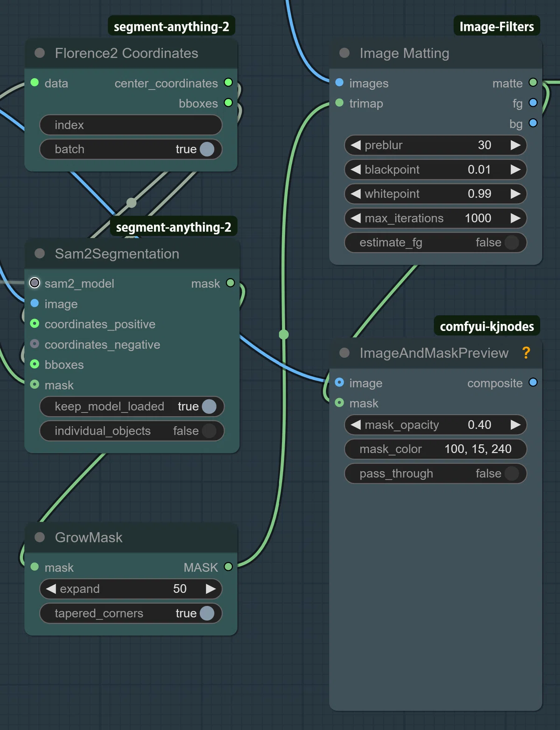The width and height of the screenshot is (560, 730).
Task: Click the mask_opacity value 0.40
Action: (x=479, y=425)
